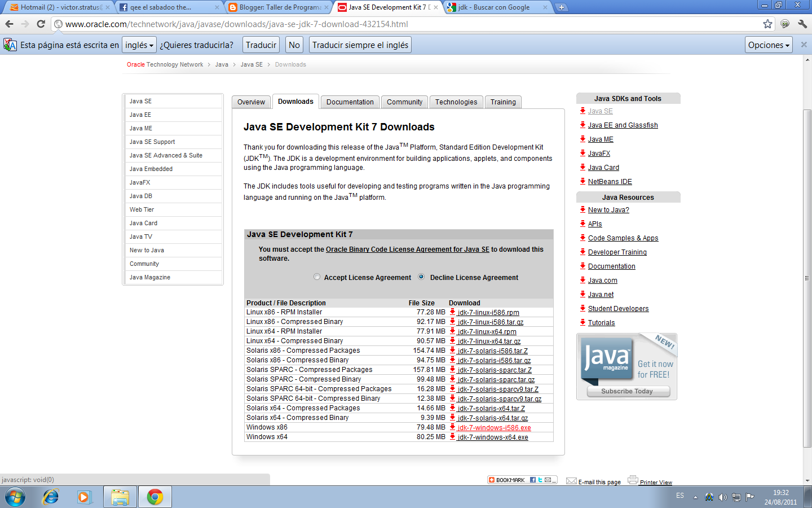Open Windows Start button
Image resolution: width=812 pixels, height=508 pixels.
point(15,497)
